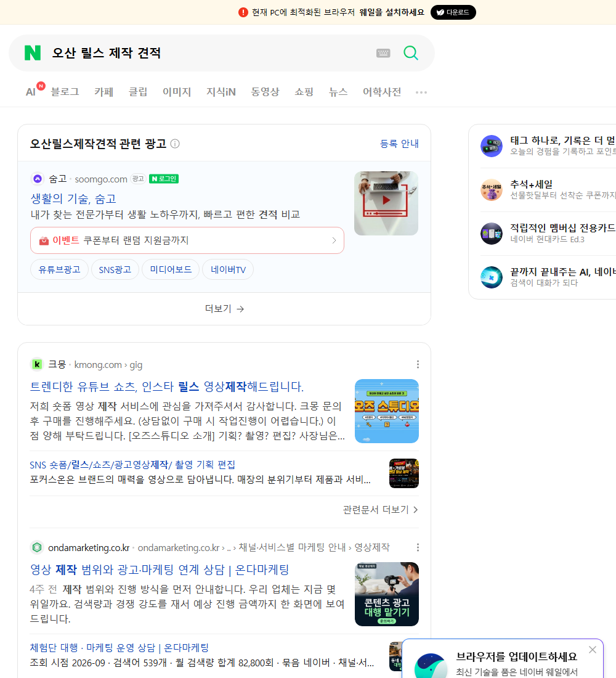This screenshot has height=678, width=616.
Task: Click the chevron in the 이벤트 banner
Action: click(x=334, y=240)
